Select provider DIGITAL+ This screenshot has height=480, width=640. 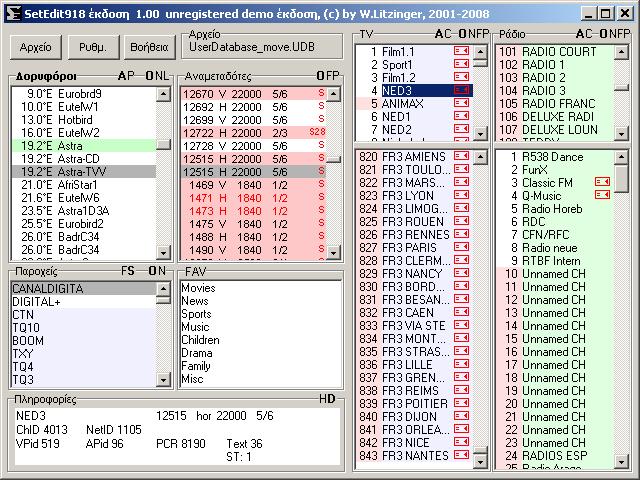[84, 302]
